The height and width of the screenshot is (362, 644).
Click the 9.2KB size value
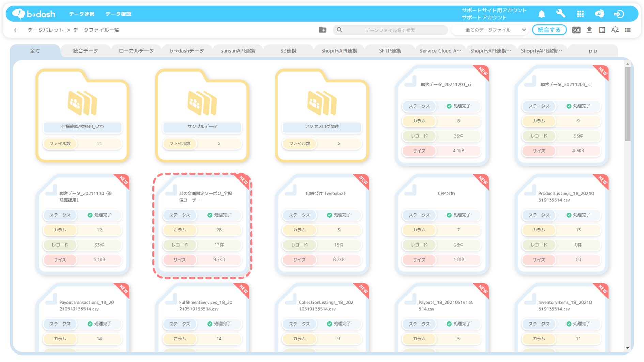219,259
